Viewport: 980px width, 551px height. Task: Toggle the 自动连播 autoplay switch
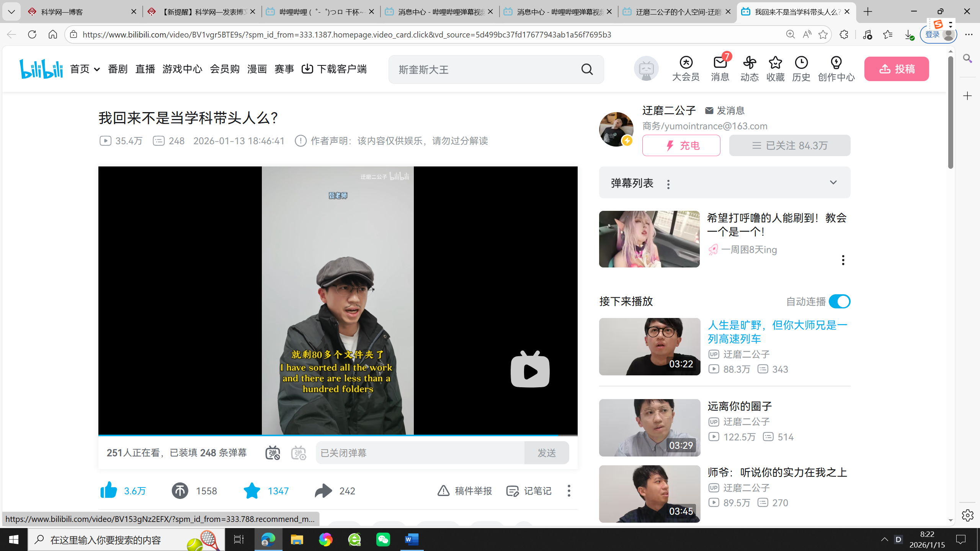pos(839,302)
